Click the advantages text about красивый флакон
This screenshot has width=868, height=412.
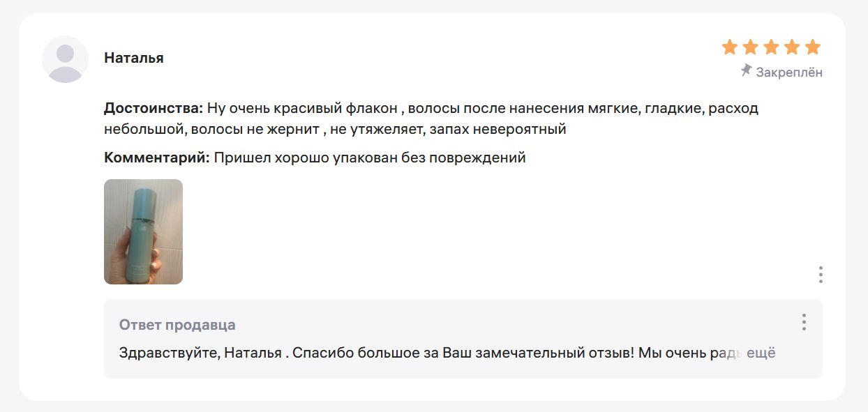click(x=431, y=119)
